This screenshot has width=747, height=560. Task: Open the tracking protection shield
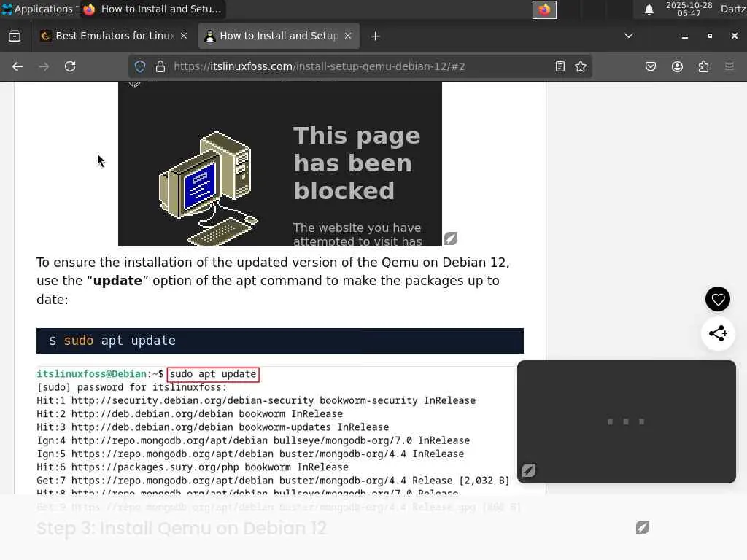140,66
